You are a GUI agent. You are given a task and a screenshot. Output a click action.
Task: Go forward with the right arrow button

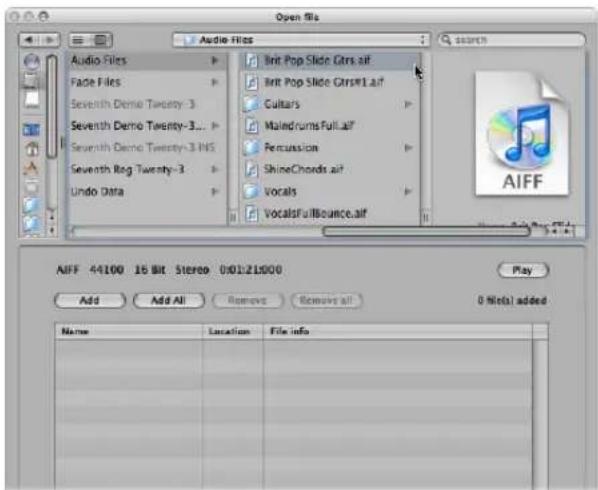pyautogui.click(x=50, y=40)
